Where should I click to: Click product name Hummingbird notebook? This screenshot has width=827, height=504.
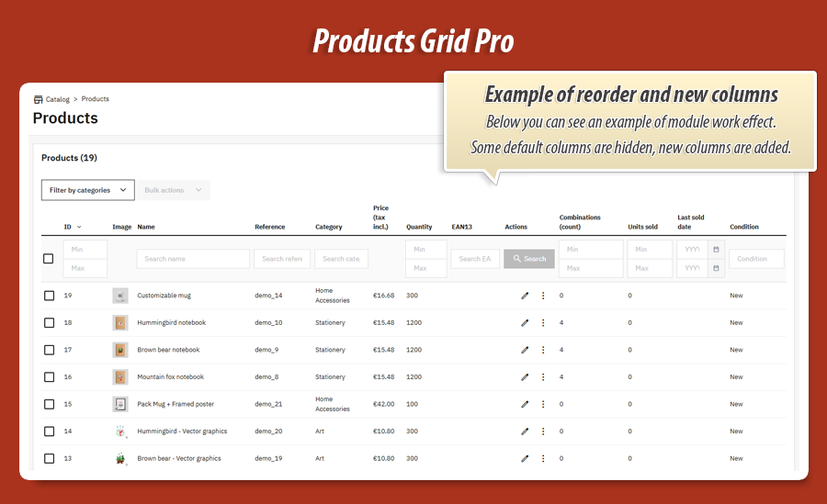point(172,322)
